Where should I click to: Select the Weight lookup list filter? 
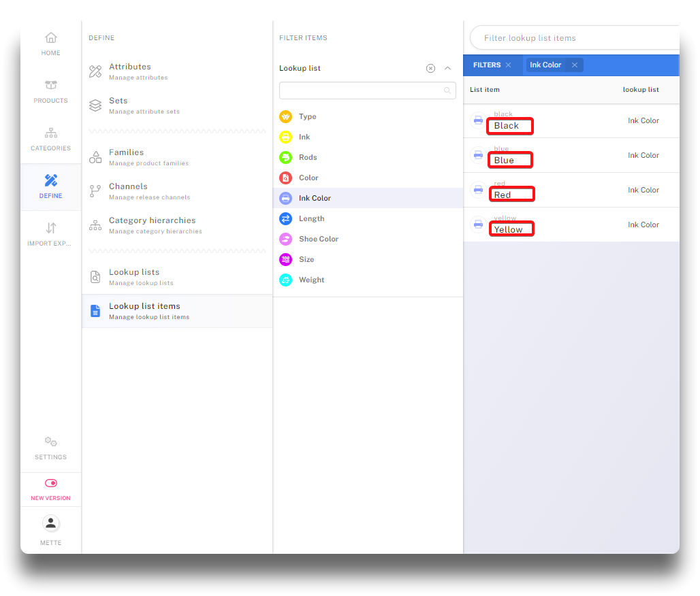pyautogui.click(x=311, y=280)
